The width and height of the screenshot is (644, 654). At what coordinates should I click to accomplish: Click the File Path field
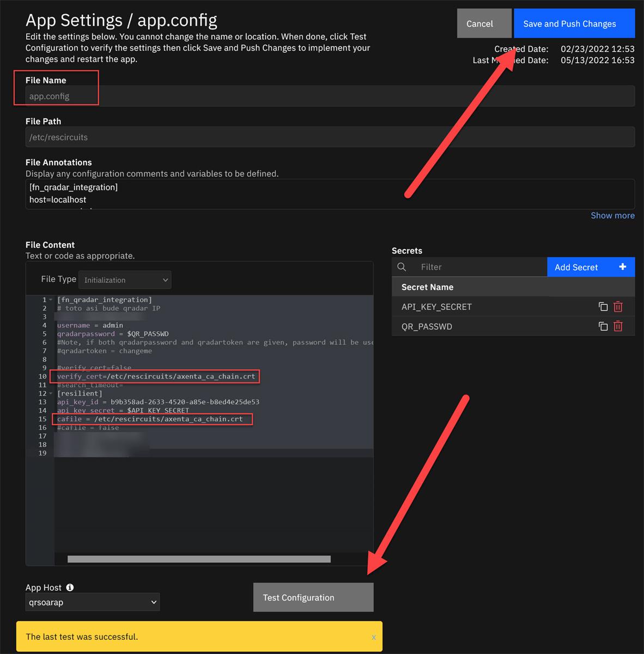click(x=163, y=137)
